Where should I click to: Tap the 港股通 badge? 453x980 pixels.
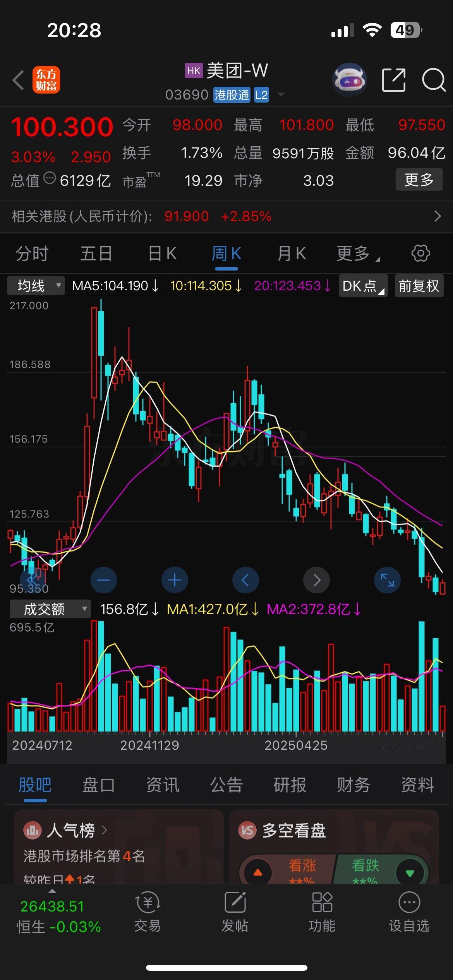click(232, 95)
